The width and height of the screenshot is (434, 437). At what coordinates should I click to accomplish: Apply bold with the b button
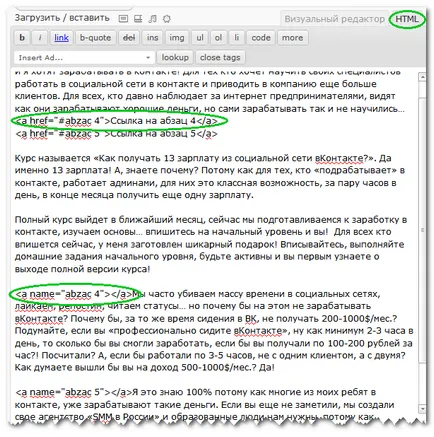click(22, 38)
